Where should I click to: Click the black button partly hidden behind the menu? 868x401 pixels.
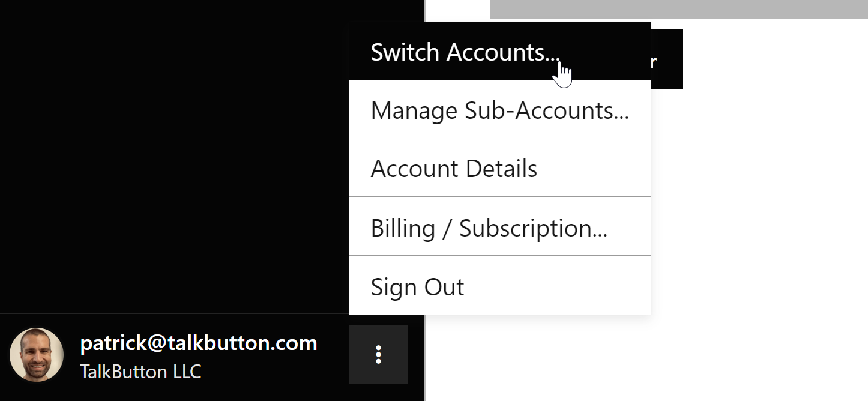pyautogui.click(x=666, y=60)
